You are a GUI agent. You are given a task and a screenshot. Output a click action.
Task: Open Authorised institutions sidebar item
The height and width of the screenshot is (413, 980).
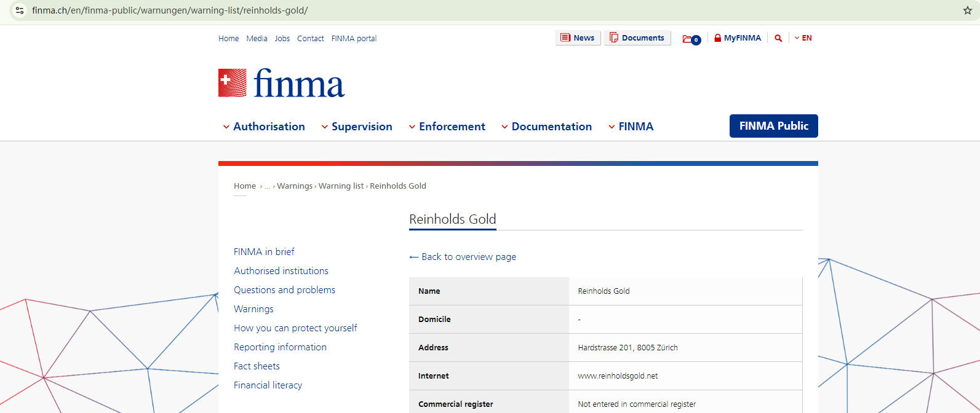pos(281,271)
